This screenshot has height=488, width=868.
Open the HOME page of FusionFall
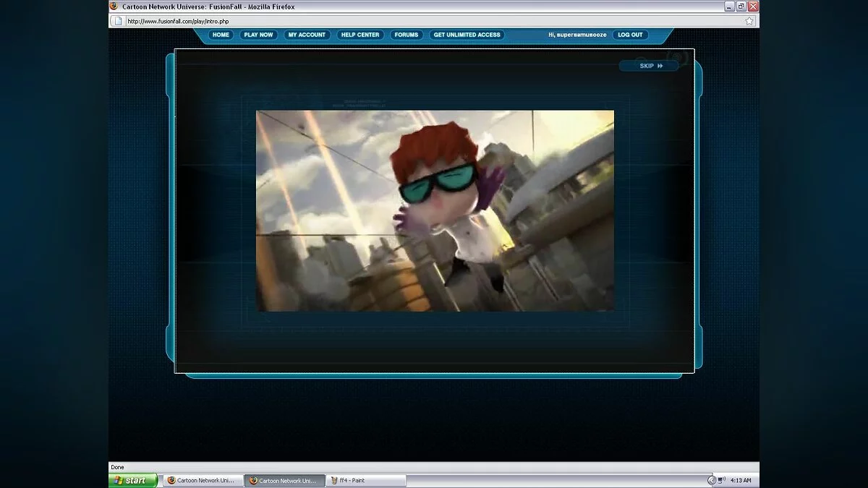click(221, 35)
